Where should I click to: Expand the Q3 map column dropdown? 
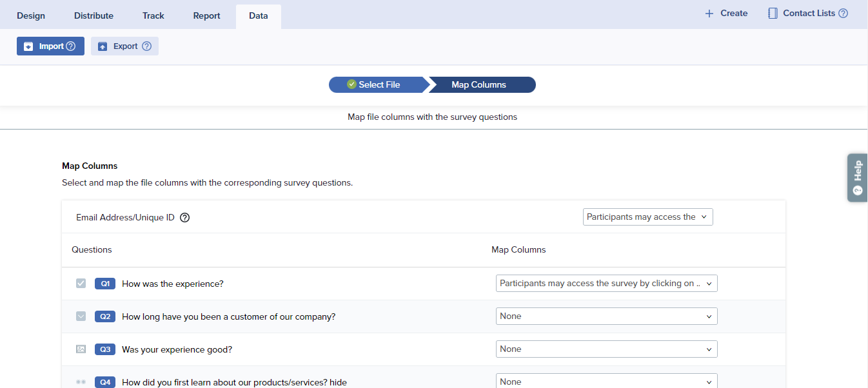(606, 349)
